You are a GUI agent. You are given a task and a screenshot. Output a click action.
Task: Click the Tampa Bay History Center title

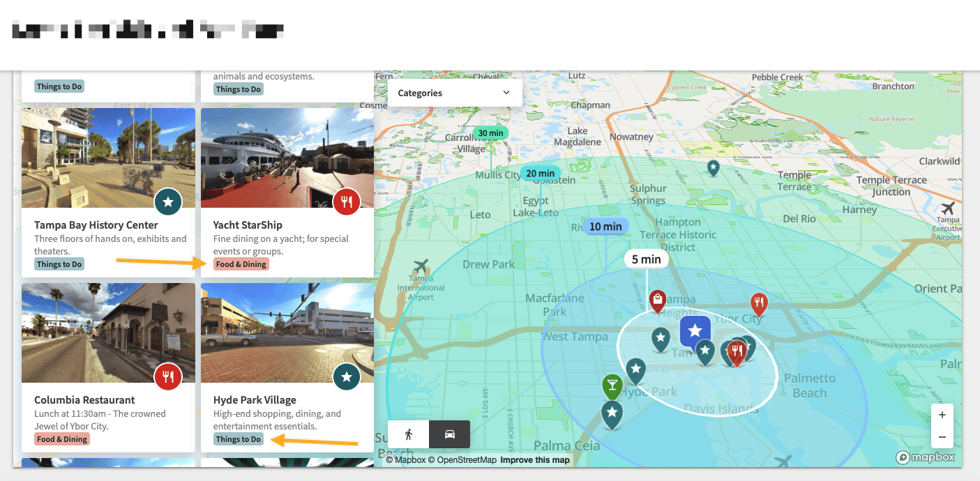(96, 225)
